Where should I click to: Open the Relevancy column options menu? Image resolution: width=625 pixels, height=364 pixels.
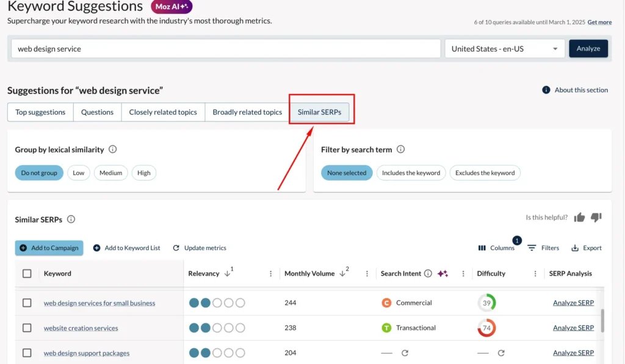270,273
